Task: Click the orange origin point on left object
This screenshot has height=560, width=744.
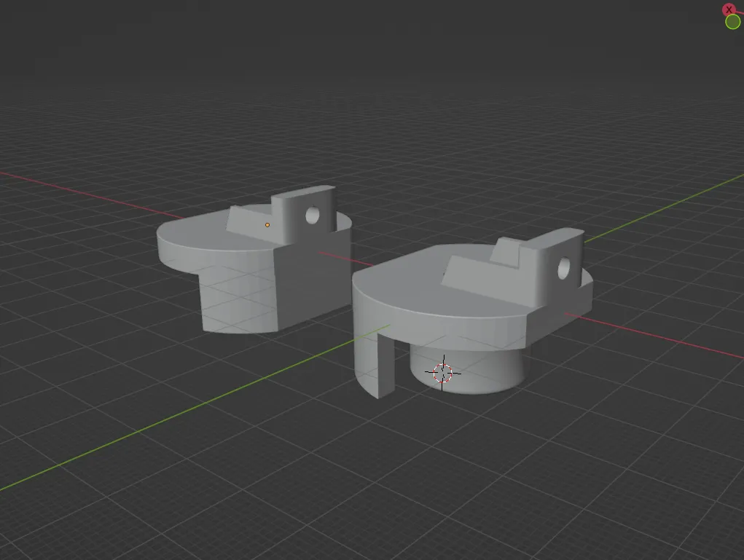Action: (x=267, y=225)
